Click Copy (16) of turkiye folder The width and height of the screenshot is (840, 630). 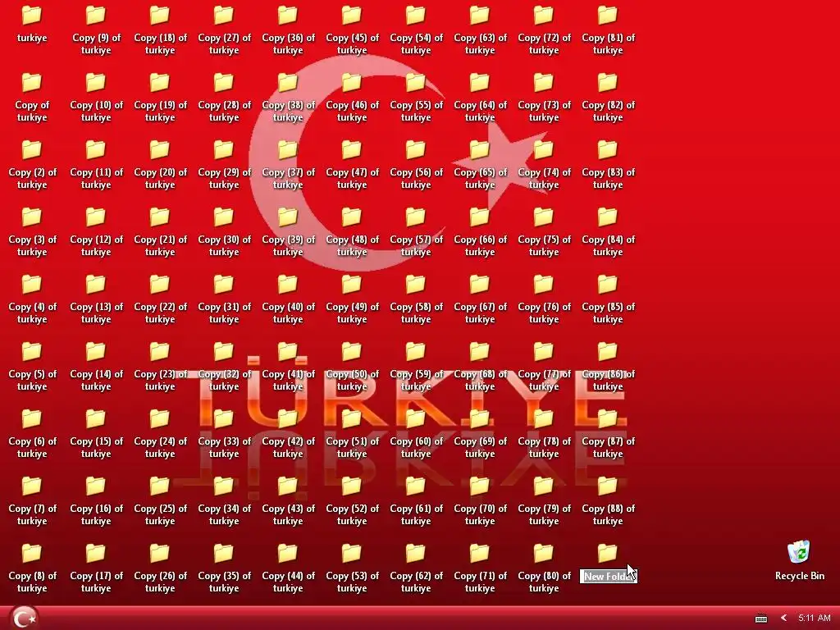click(96, 486)
